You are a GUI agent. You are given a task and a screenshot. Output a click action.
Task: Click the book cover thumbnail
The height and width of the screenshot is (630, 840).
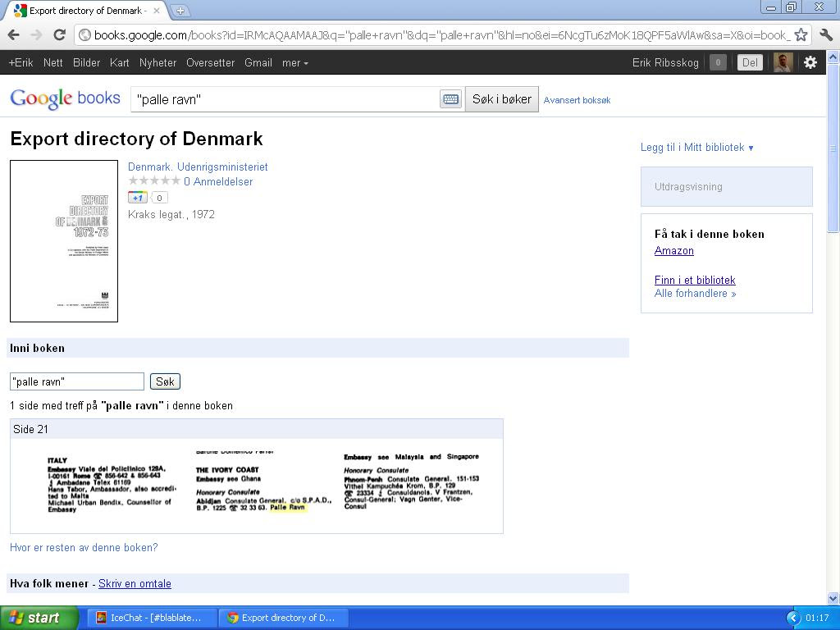coord(64,241)
